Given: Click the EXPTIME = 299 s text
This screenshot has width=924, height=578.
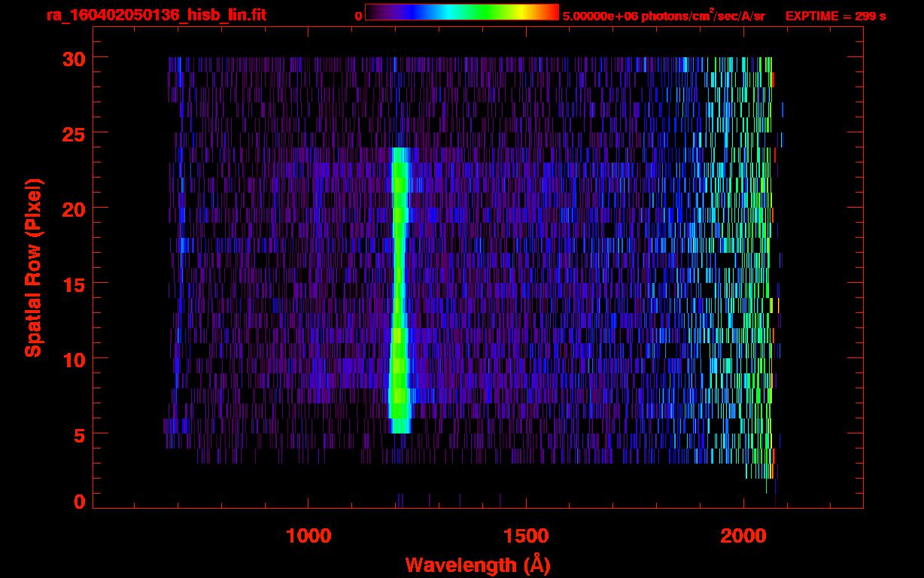Looking at the screenshot, I should 835,16.
